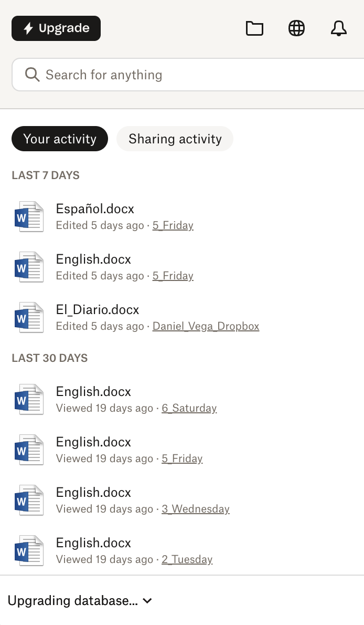The height and width of the screenshot is (625, 364).
Task: Click the Upgrade button
Action: coord(56,28)
